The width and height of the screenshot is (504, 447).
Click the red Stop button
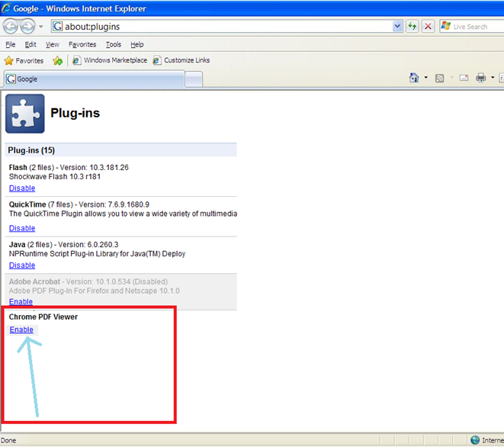click(428, 27)
